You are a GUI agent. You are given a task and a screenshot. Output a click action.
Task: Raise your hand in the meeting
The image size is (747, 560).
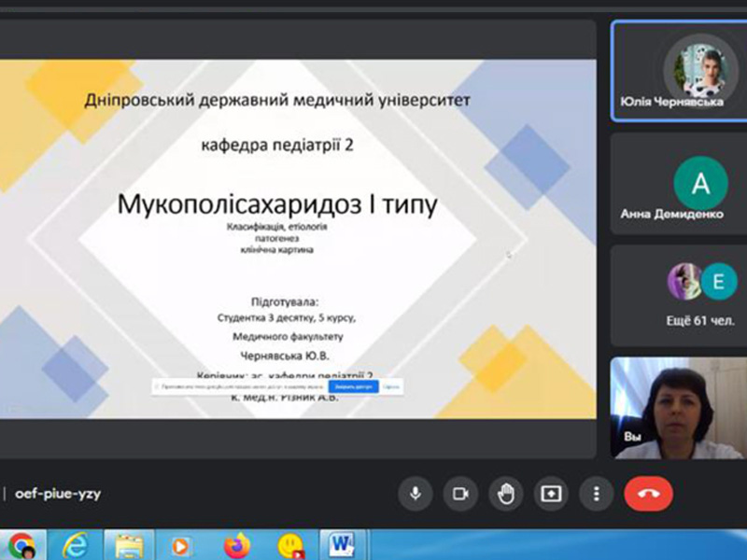coord(505,494)
